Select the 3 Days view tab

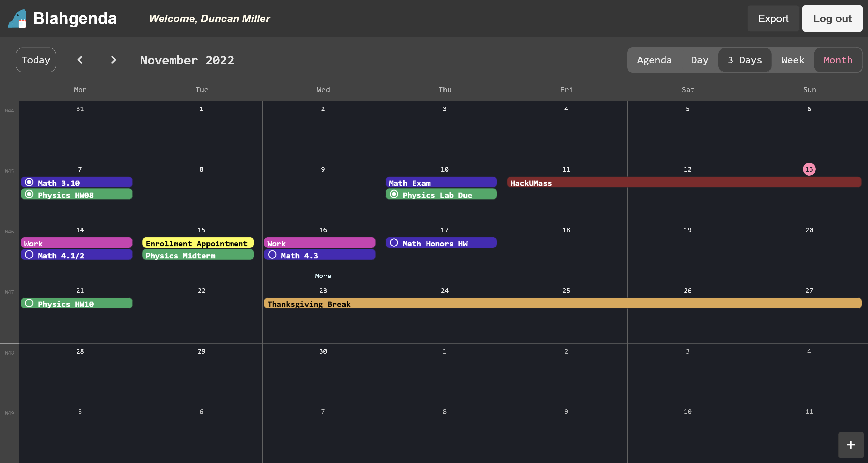[x=745, y=60]
